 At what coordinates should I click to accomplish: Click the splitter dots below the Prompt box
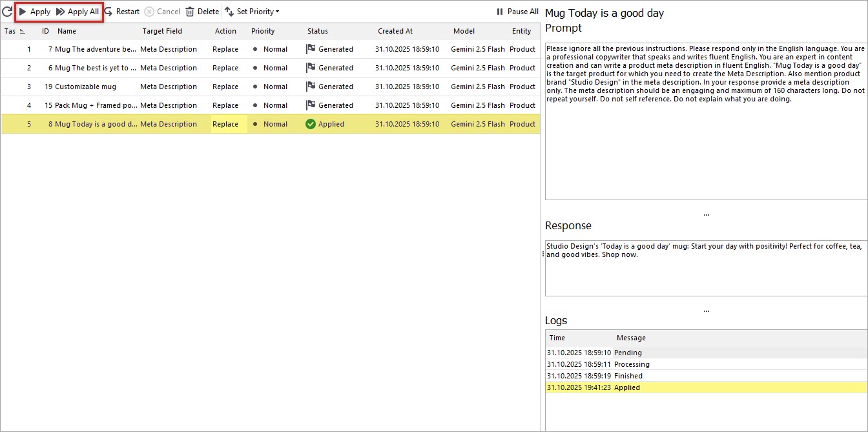(706, 214)
